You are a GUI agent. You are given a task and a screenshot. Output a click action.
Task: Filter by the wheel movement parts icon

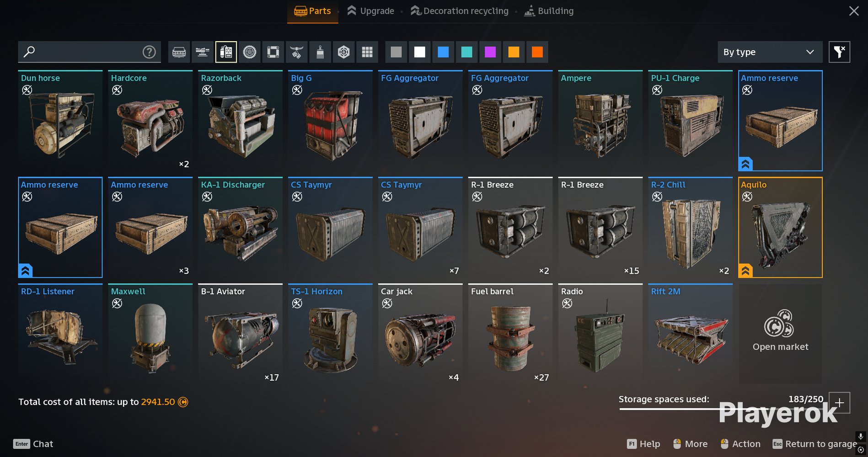point(250,52)
